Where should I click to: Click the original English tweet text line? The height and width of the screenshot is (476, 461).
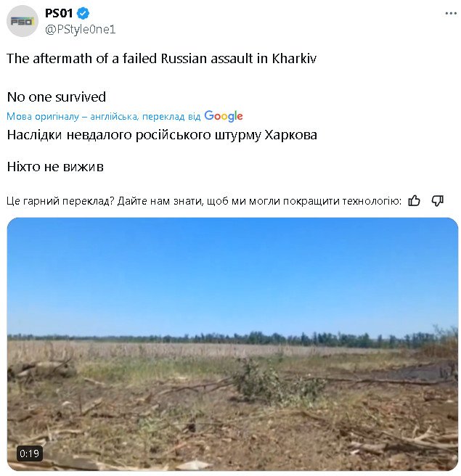click(161, 59)
